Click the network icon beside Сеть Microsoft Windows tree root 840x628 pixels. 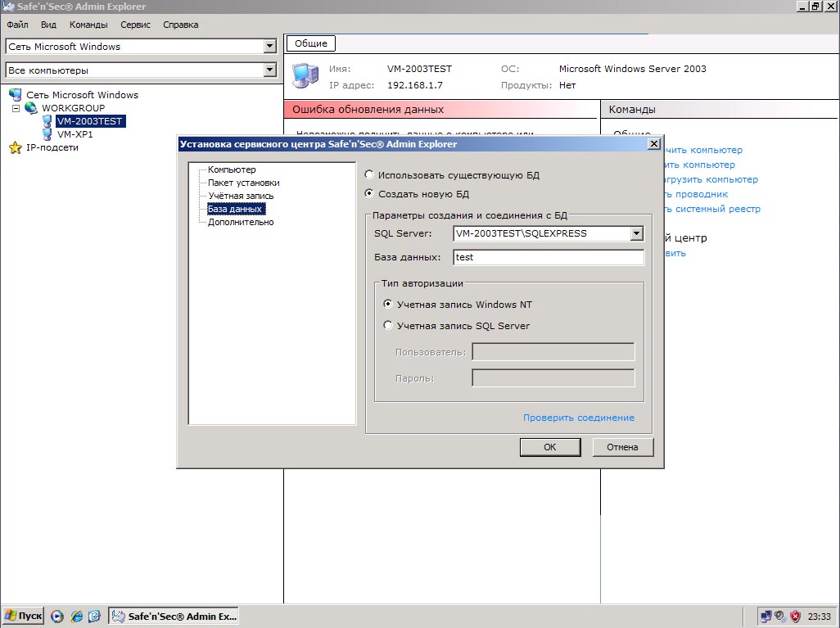point(16,95)
